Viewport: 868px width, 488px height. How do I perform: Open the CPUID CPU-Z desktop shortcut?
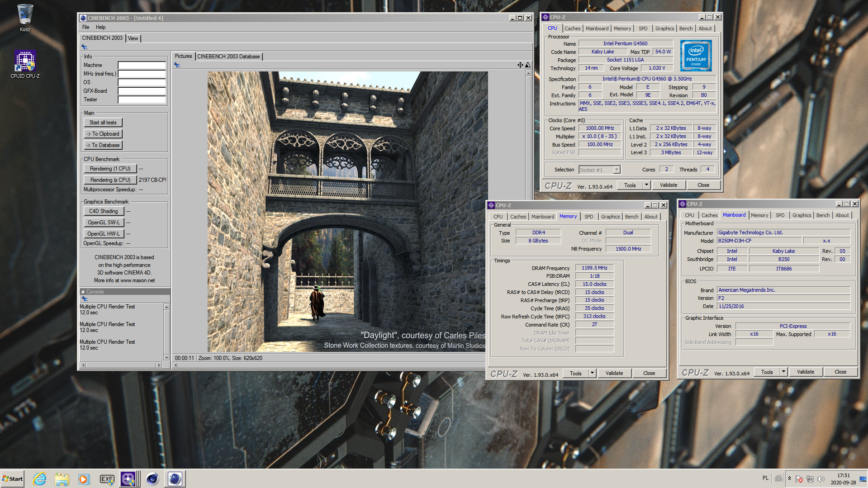(25, 64)
